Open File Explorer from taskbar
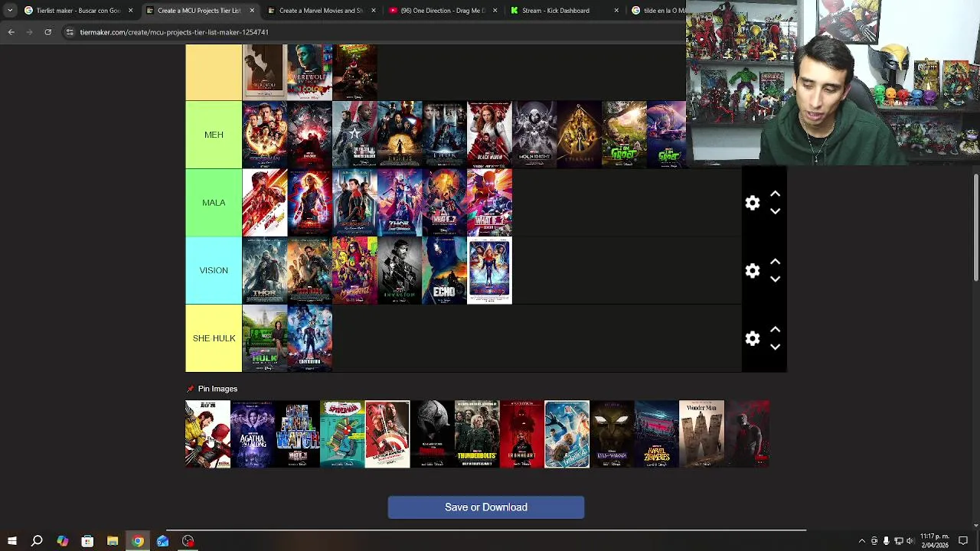The image size is (980, 551). (113, 541)
